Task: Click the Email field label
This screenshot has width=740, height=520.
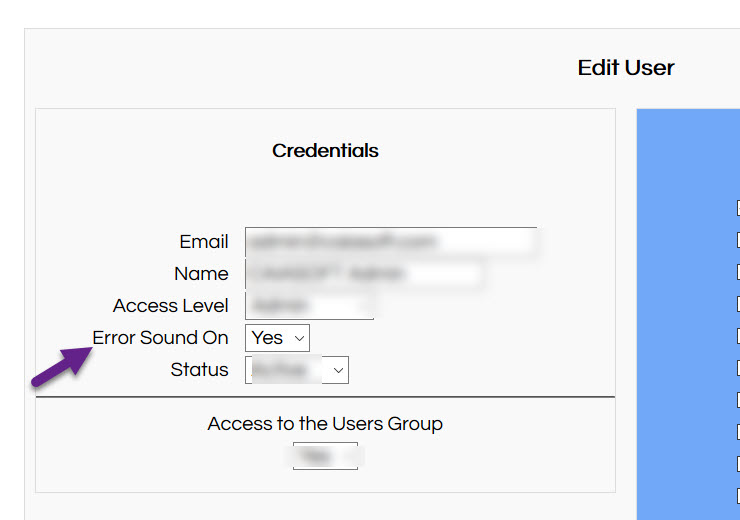Action: (x=204, y=242)
